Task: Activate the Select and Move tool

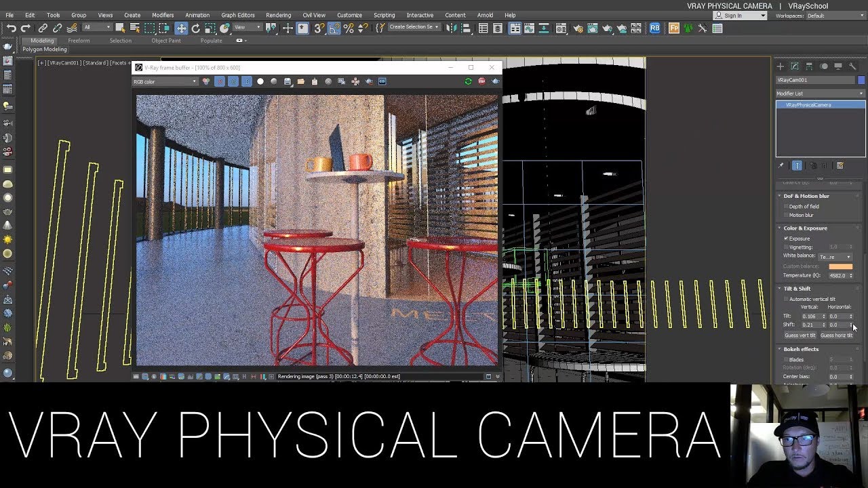Action: pos(181,28)
